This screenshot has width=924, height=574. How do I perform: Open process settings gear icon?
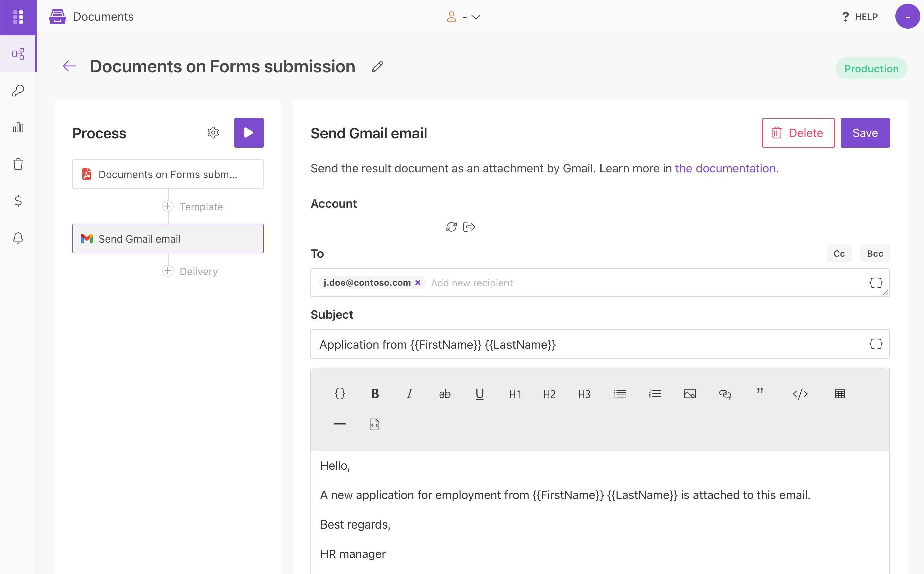tap(213, 133)
